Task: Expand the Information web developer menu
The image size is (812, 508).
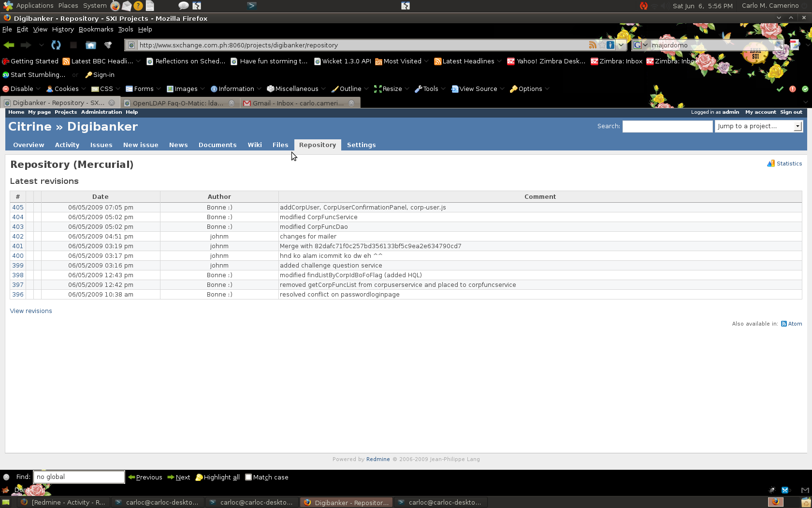Action: 236,89
